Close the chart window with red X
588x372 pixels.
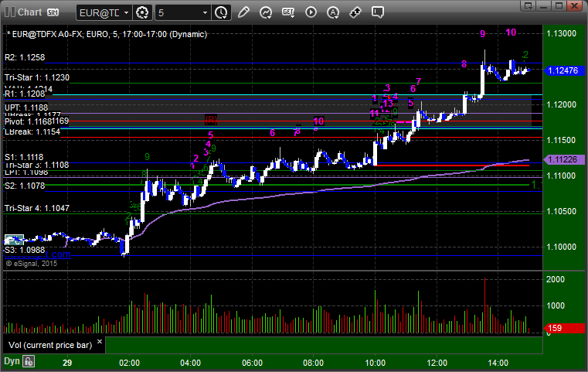tap(574, 5)
